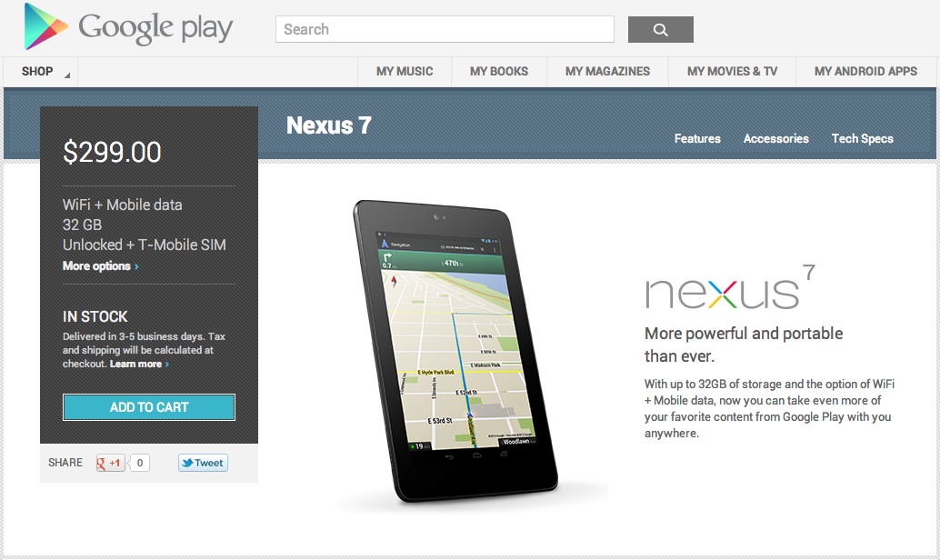This screenshot has height=560, width=940.
Task: Click the Google +1 share icon
Action: pos(110,463)
